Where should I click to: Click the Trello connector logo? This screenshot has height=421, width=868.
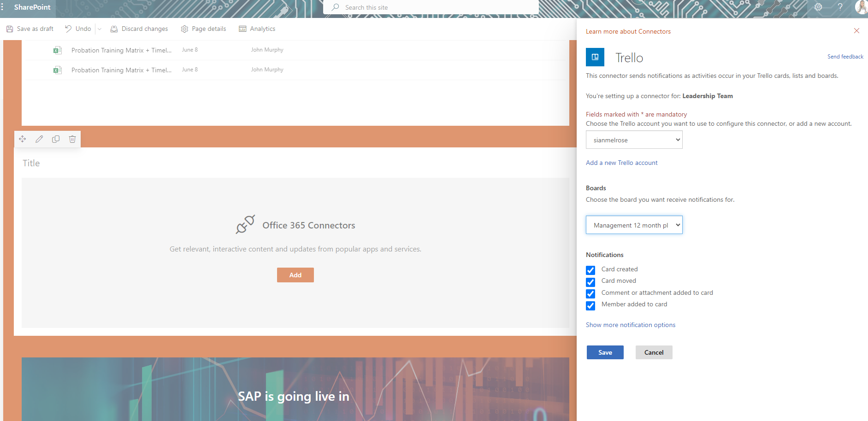pos(595,57)
